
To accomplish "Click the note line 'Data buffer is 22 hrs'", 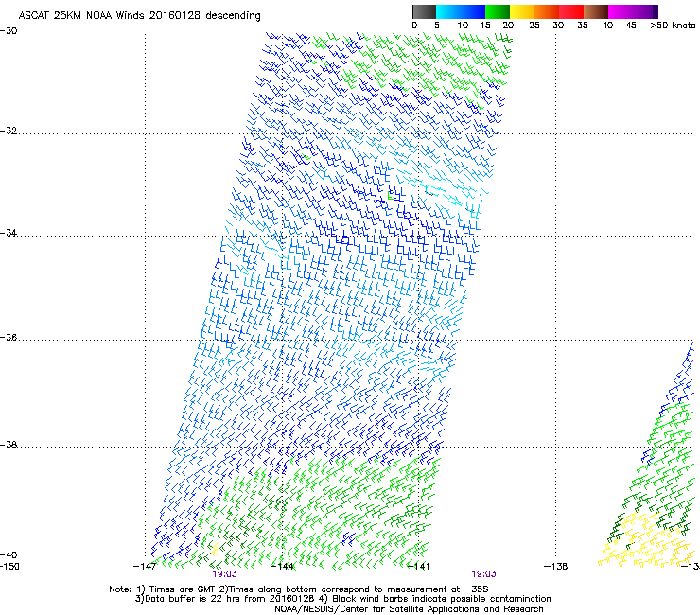I will pos(342,599).
